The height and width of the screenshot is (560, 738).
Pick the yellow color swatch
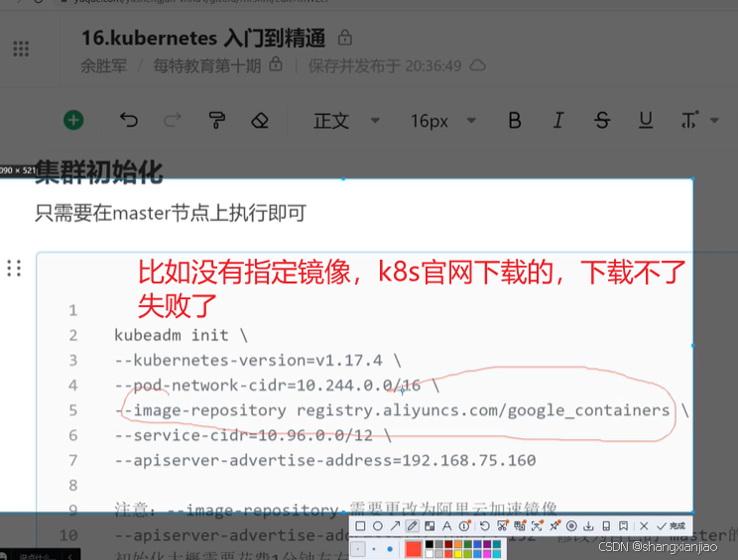click(x=458, y=554)
